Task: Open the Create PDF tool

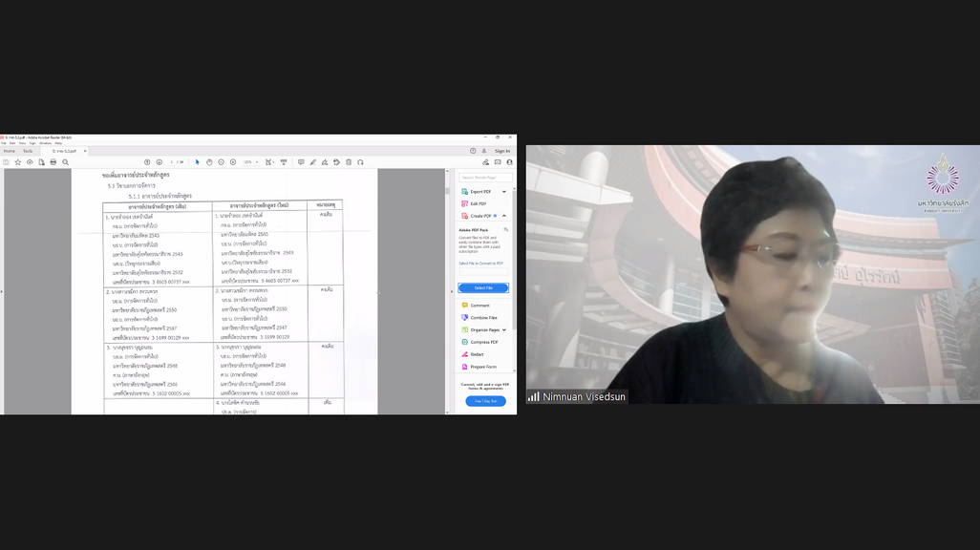Action: click(x=479, y=216)
